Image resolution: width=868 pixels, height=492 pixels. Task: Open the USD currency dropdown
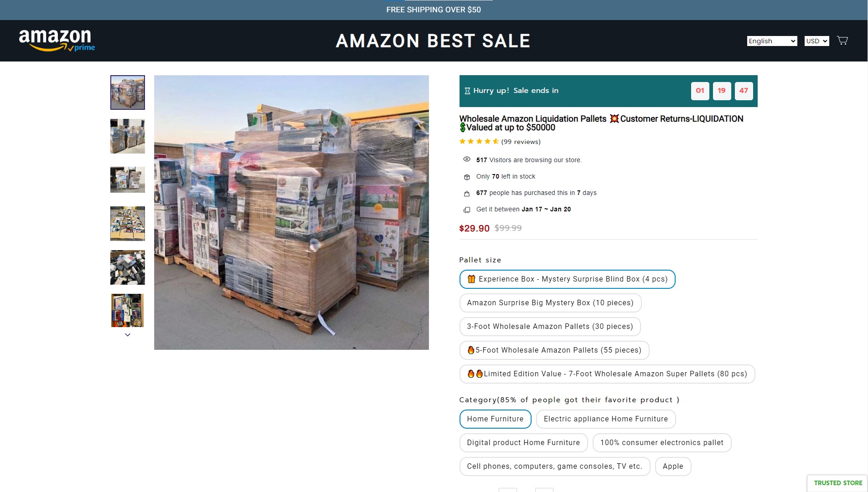click(816, 41)
